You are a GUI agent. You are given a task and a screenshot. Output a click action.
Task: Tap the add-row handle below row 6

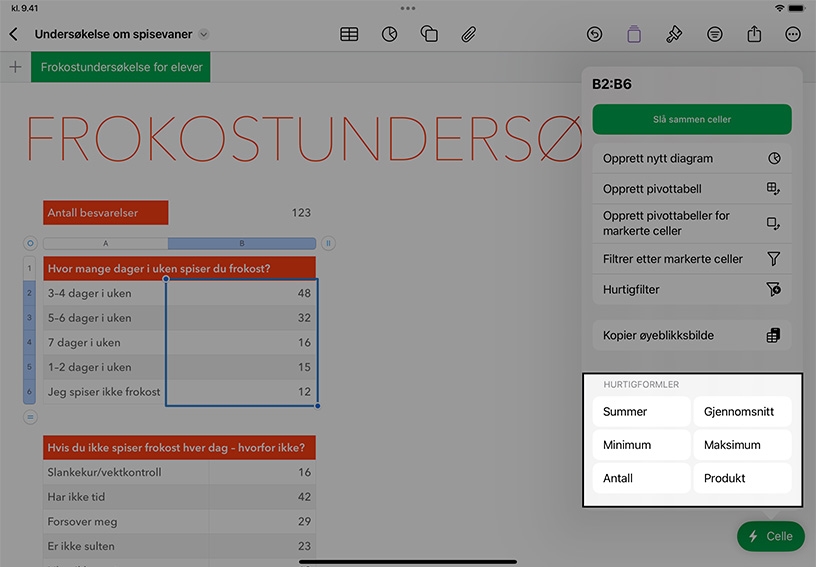(30, 417)
